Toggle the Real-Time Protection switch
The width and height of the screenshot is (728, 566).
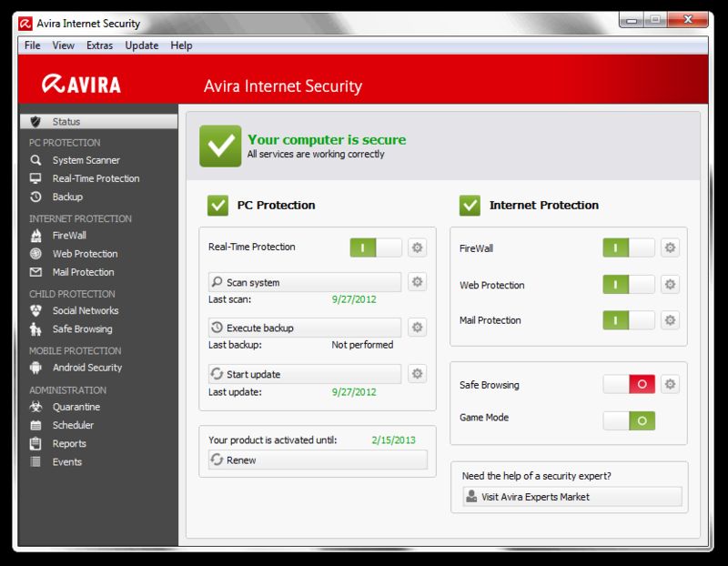(x=376, y=248)
